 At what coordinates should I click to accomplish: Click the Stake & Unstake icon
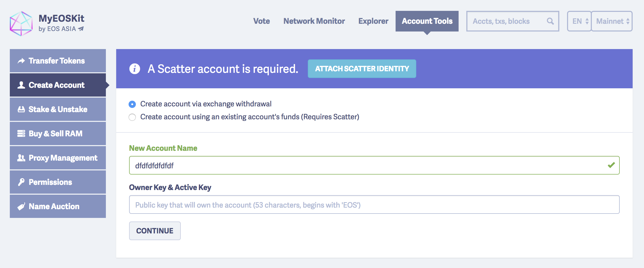(21, 109)
